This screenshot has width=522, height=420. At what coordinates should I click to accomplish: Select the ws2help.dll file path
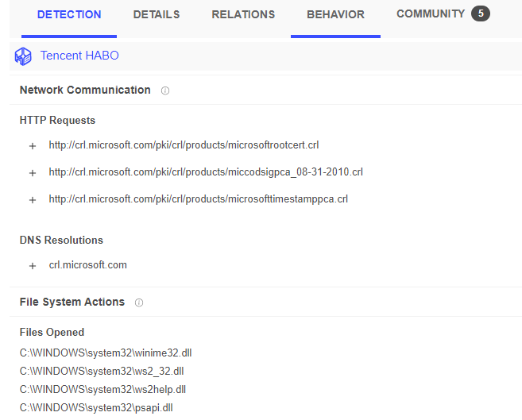(x=102, y=389)
